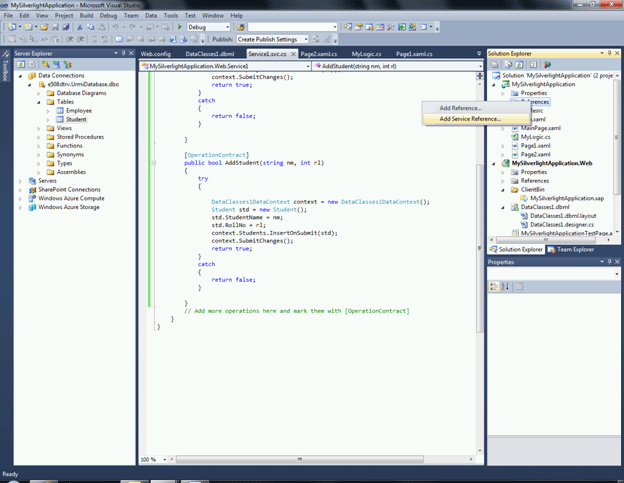Collapse the Tables node in Server Explorer
This screenshot has height=483, width=624.
tap(39, 102)
